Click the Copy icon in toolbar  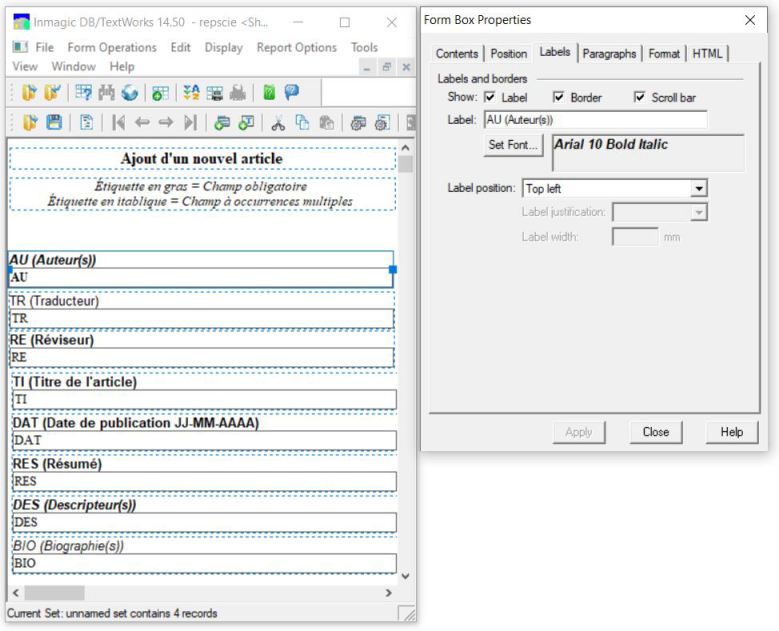click(302, 123)
